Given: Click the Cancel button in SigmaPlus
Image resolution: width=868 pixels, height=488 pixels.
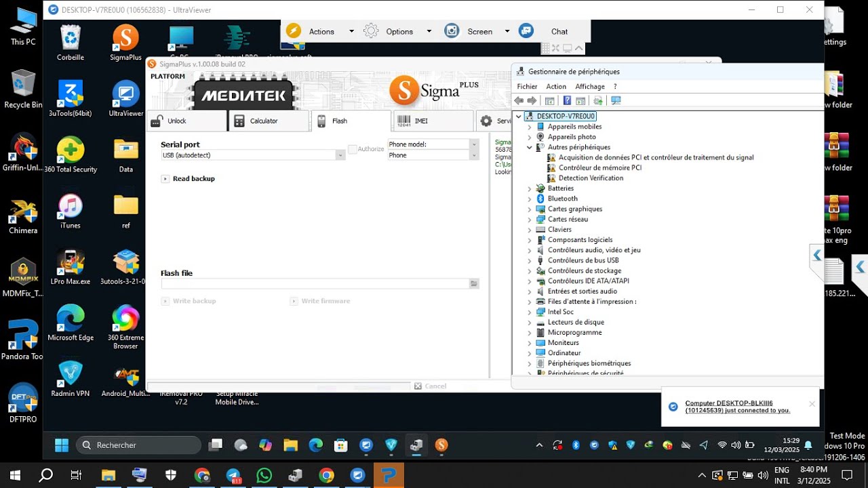Looking at the screenshot, I should pos(431,386).
